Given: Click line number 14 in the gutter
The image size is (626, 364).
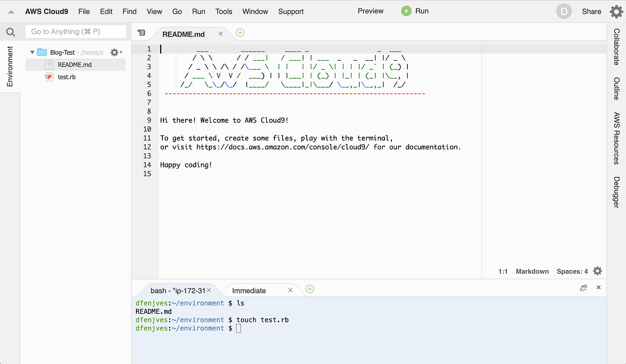Looking at the screenshot, I should [148, 165].
